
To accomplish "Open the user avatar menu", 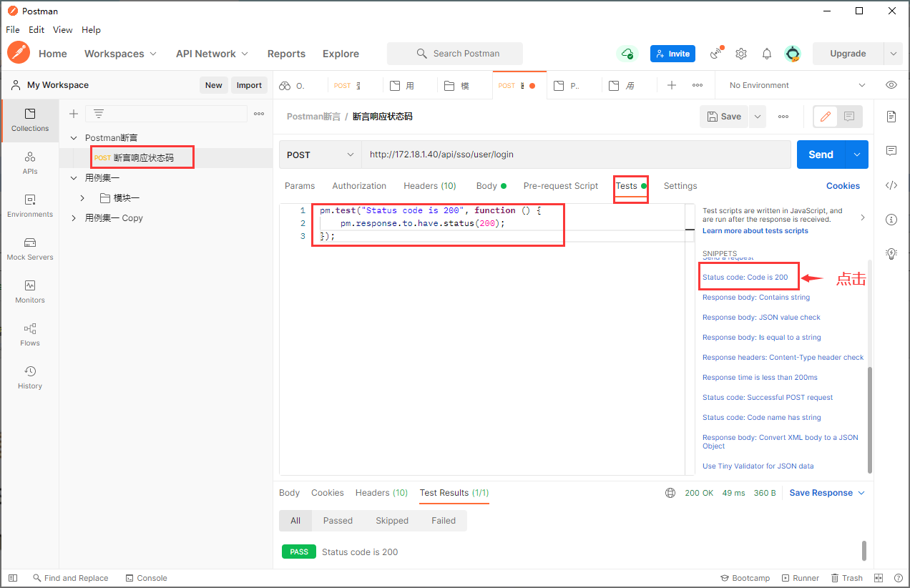I will [793, 54].
